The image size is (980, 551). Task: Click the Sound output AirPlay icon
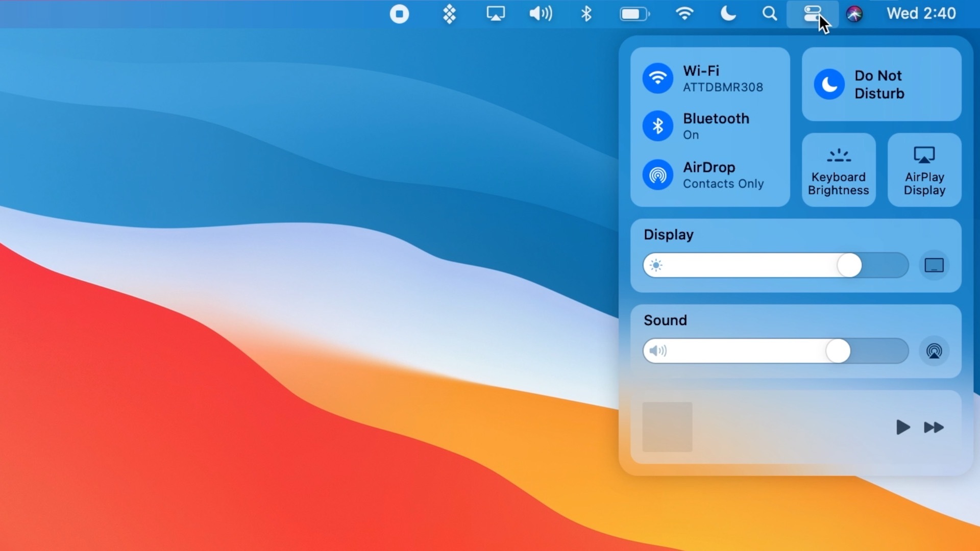(x=934, y=350)
